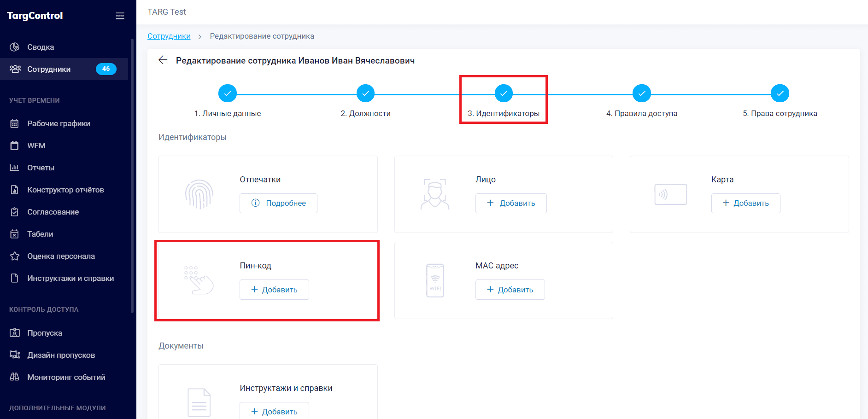Click the back arrow near the employee name

(163, 60)
